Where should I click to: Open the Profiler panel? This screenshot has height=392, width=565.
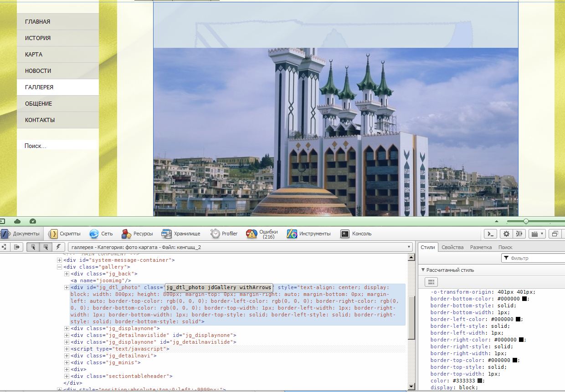224,234
